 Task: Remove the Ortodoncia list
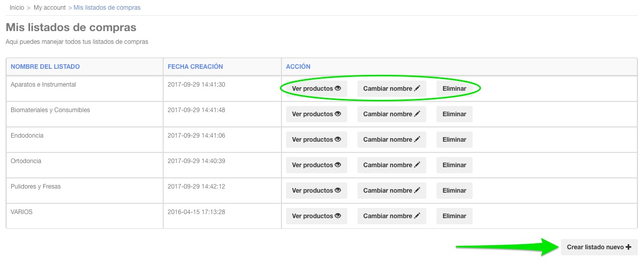(x=454, y=165)
